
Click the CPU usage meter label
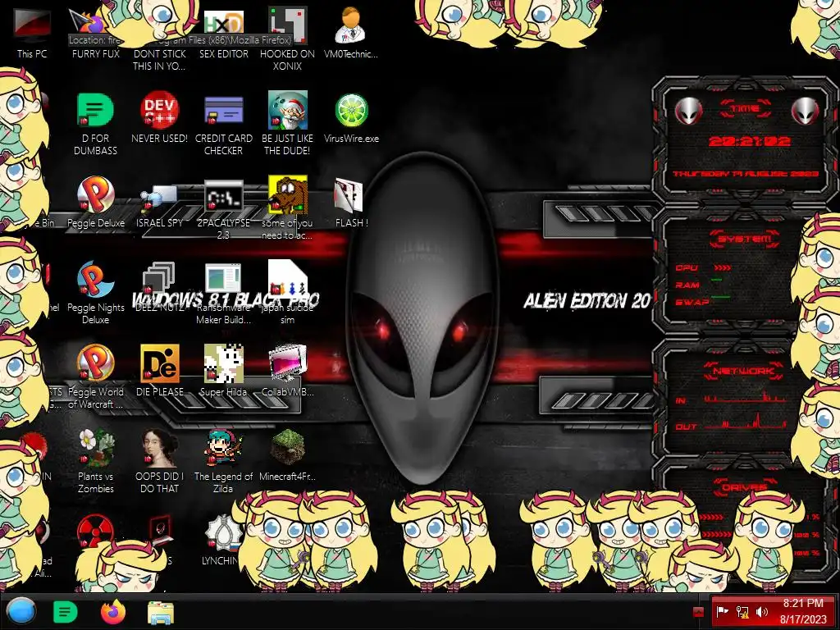click(x=687, y=268)
